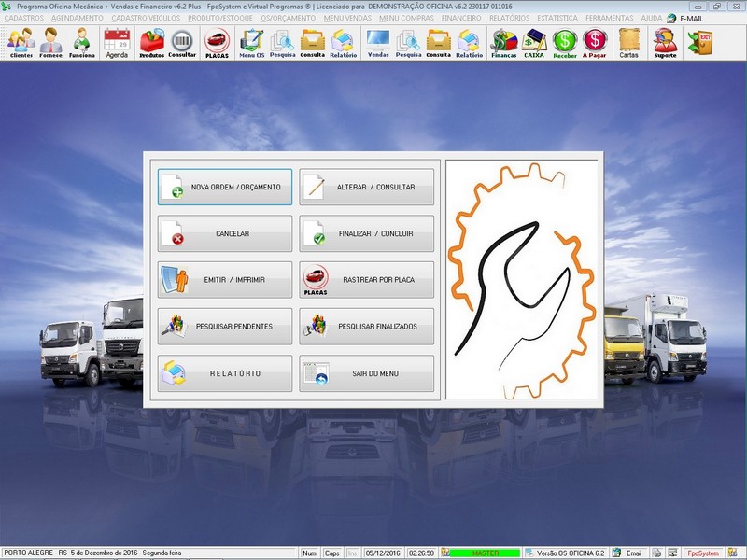Open the Menu OS toolbar icon
The image size is (747, 560).
click(x=251, y=43)
